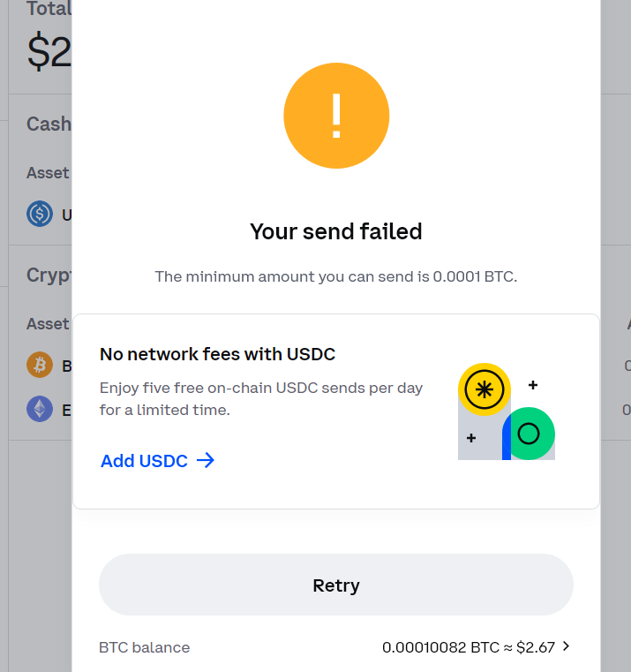The image size is (631, 672).
Task: Click the Crypto section heading
Action: click(49, 276)
